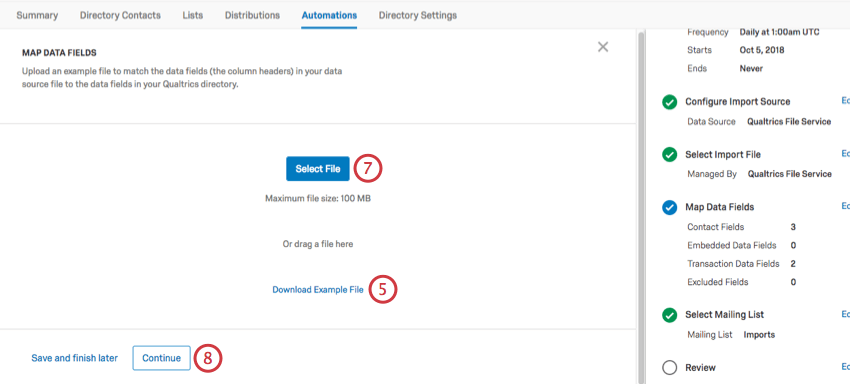Click the vertical scrollbar beside the panel
This screenshot has height=384, width=850.
pos(642,206)
